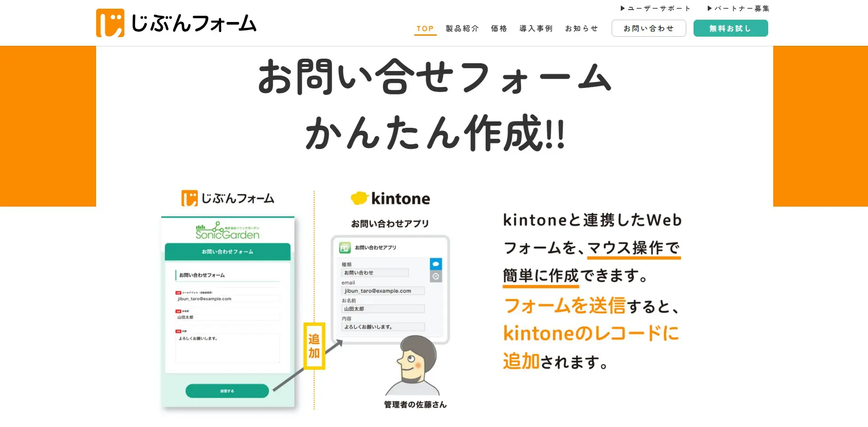Screen dimensions: 868x427
Task: Click the main heading お問い合せフォーム
Action: point(434,78)
